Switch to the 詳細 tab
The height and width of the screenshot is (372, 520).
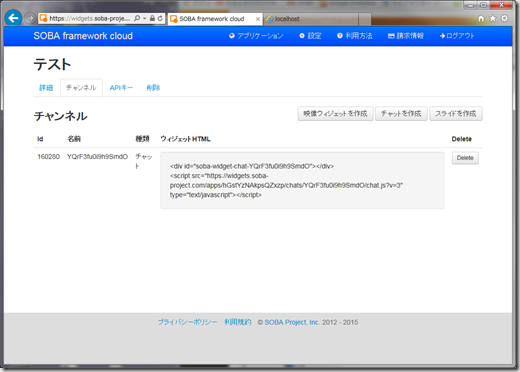[x=46, y=88]
